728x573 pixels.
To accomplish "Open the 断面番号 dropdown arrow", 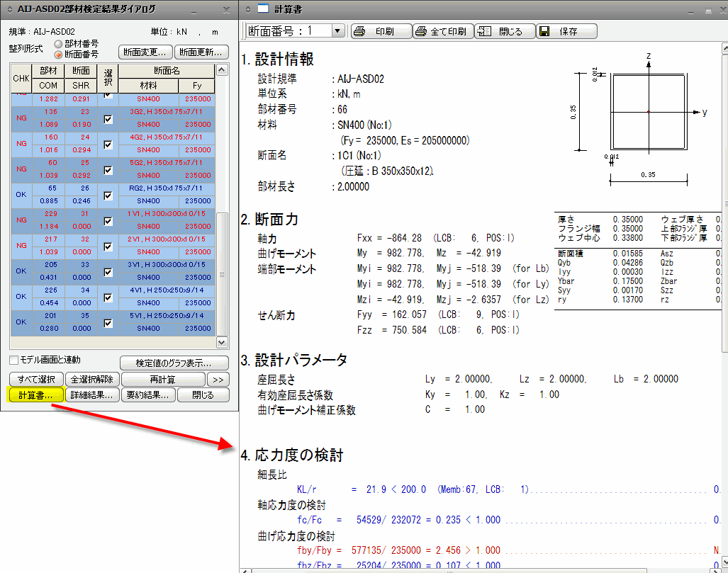I will pos(338,31).
